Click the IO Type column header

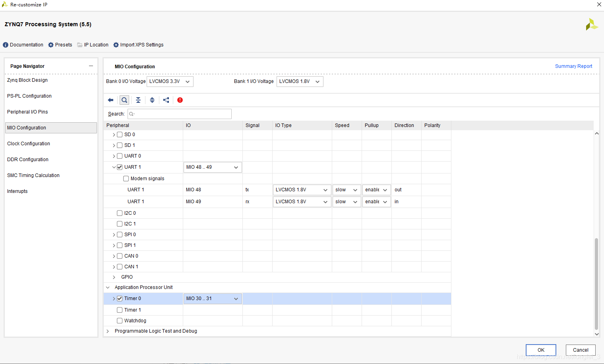(x=302, y=125)
